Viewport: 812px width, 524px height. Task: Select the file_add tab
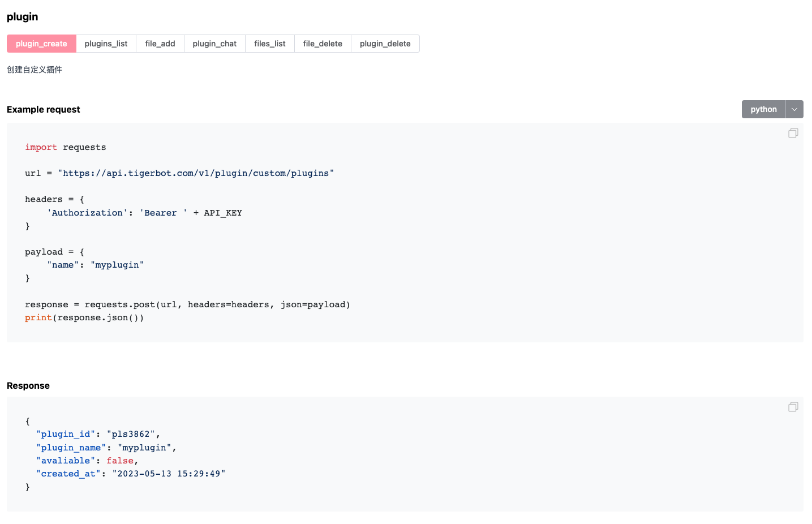(160, 44)
